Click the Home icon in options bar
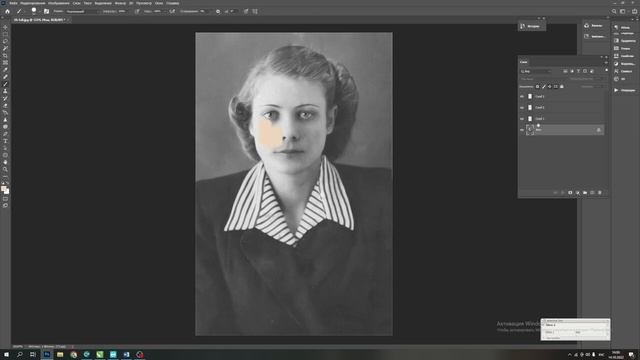Image resolution: width=640 pixels, height=360 pixels. 7,11
